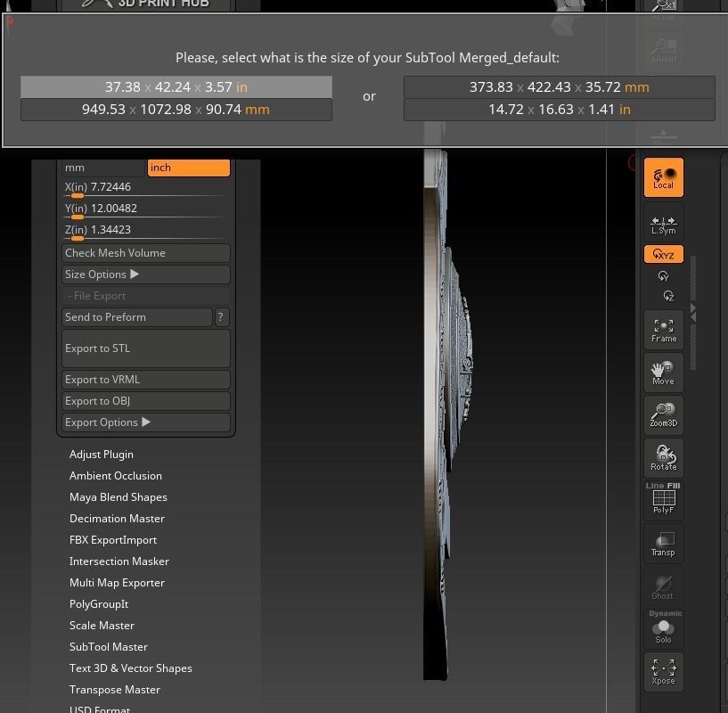This screenshot has height=713, width=728.
Task: Toggle Local rotation mode
Action: point(663,177)
